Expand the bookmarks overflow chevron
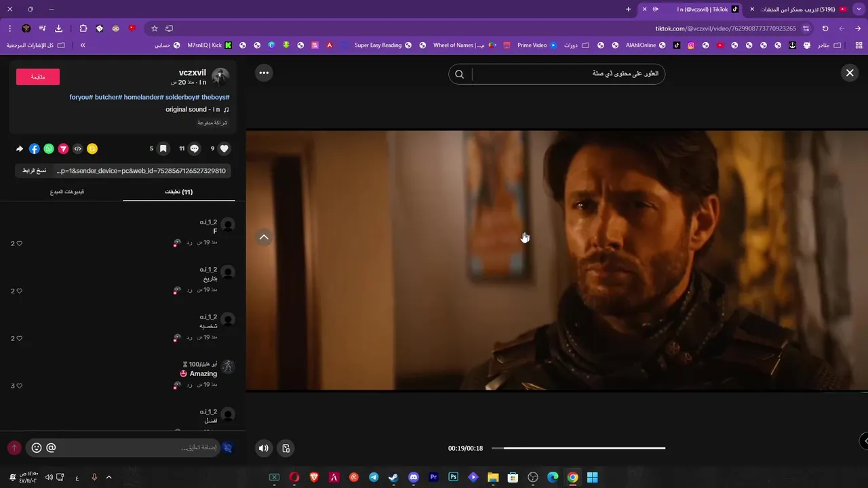The width and height of the screenshot is (868, 488). (83, 45)
